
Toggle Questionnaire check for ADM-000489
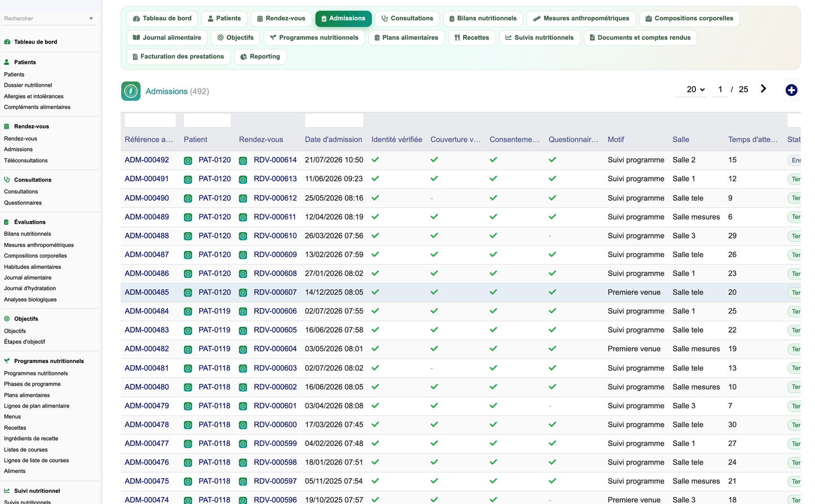click(553, 216)
